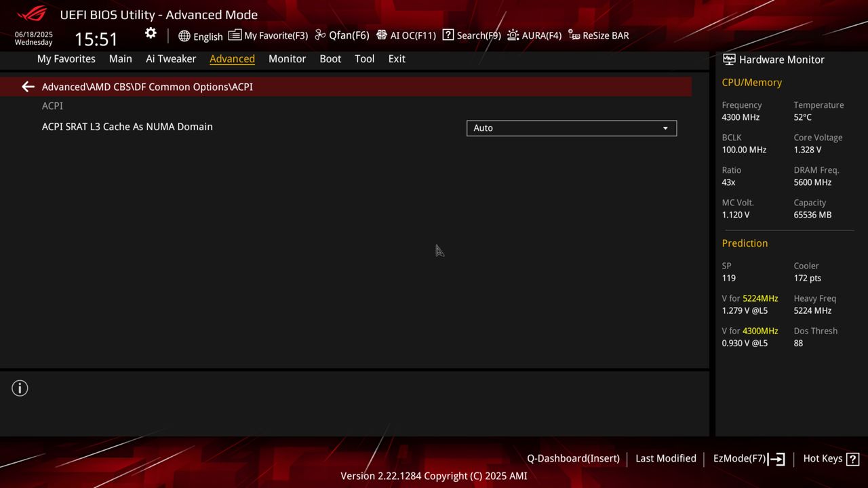Click the information icon at bottom left
Viewport: 868px width, 488px height.
[20, 388]
